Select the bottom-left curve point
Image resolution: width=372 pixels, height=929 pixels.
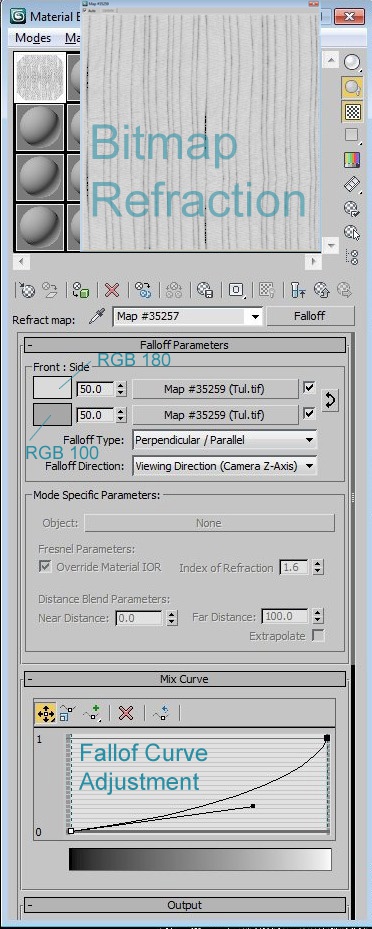71,831
